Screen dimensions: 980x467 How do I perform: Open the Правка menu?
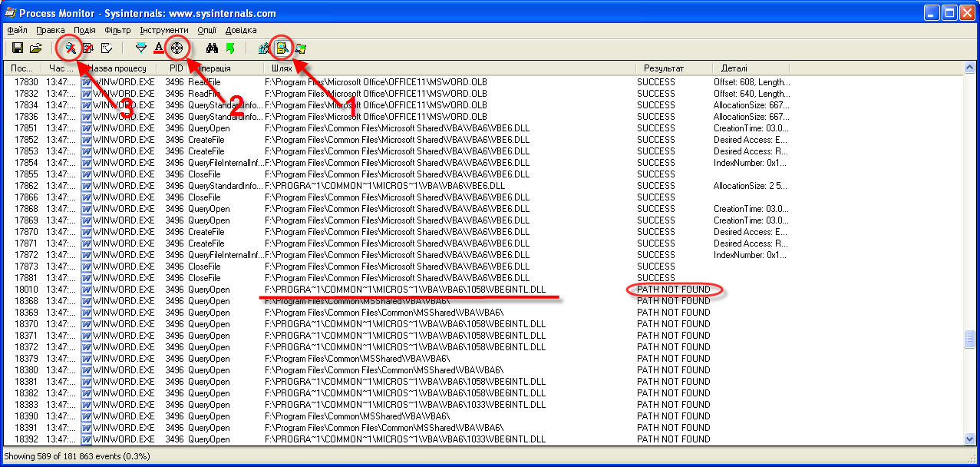pos(51,30)
